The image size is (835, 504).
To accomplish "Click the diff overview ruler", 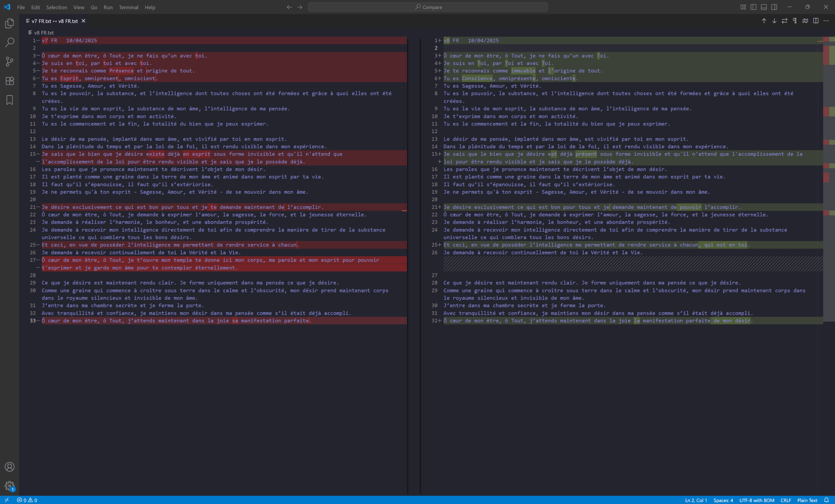I will 829,169.
